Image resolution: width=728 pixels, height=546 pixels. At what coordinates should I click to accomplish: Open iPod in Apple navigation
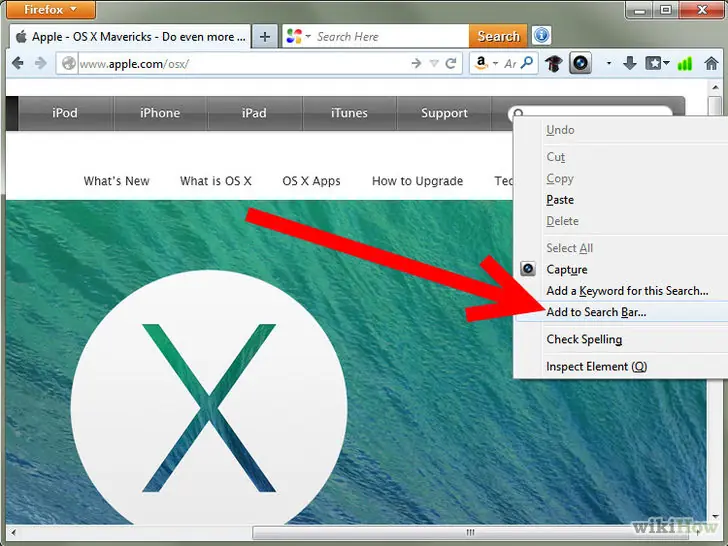coord(65,113)
